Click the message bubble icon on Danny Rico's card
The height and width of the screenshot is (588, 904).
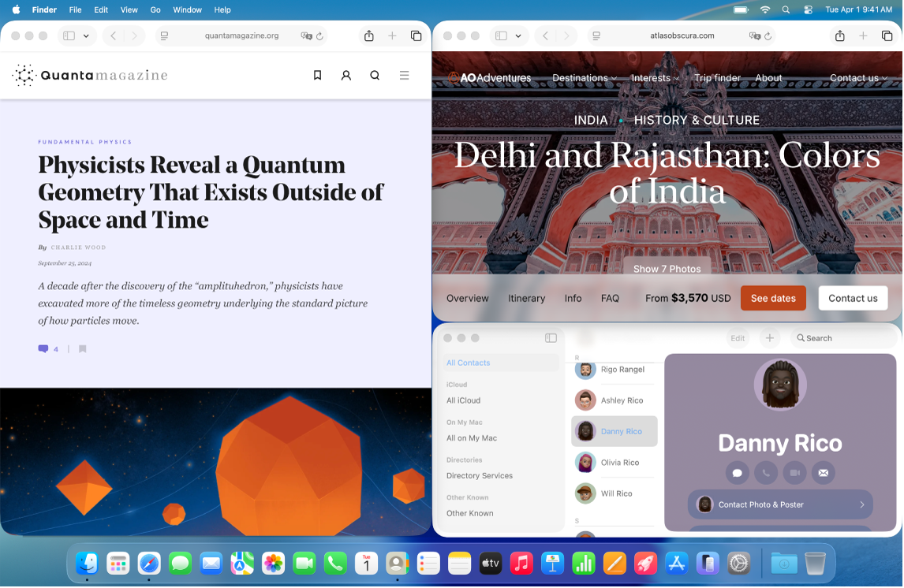(x=737, y=472)
